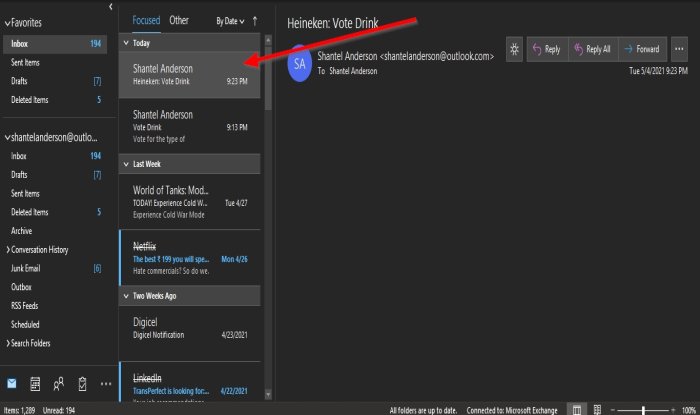The width and height of the screenshot is (700, 415).
Task: Adjust the zoom slider handle
Action: tap(643, 410)
